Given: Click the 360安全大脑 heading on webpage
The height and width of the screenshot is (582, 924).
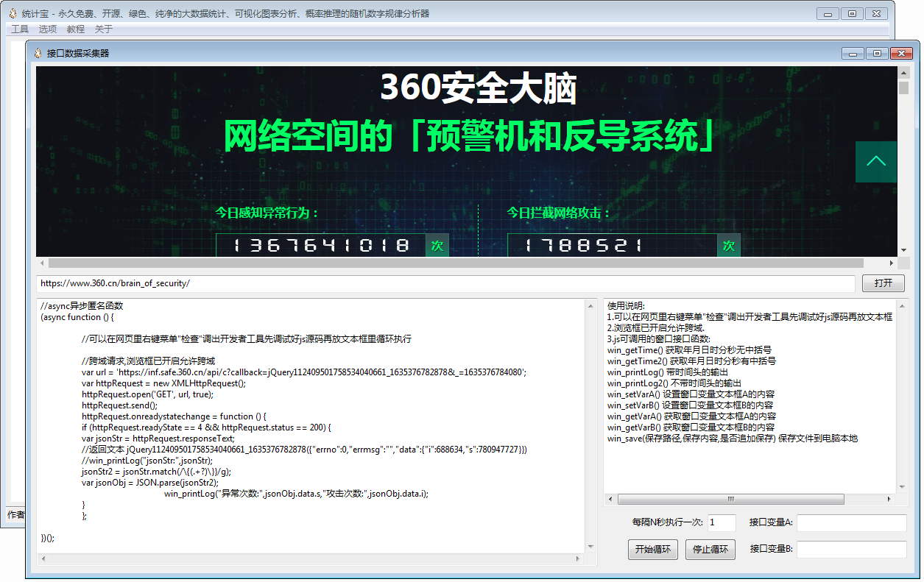Looking at the screenshot, I should pos(478,88).
